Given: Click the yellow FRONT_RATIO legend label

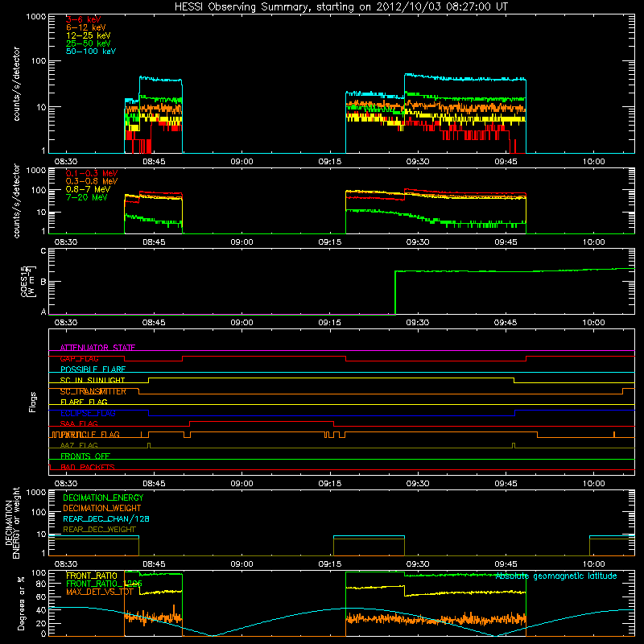Looking at the screenshot, I should tap(92, 576).
